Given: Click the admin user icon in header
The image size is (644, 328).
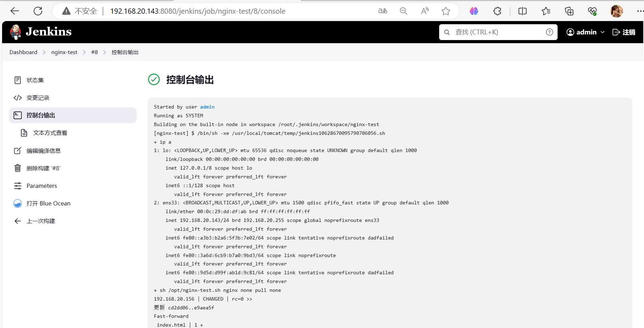Looking at the screenshot, I should pos(570,32).
